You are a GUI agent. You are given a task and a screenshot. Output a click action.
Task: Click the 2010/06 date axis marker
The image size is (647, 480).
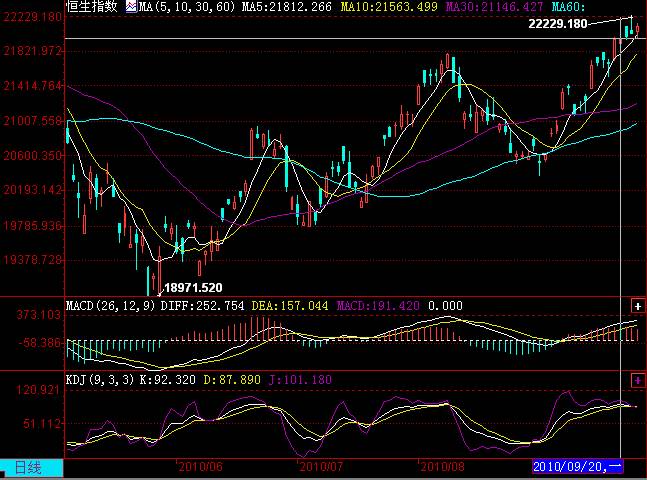[201, 467]
